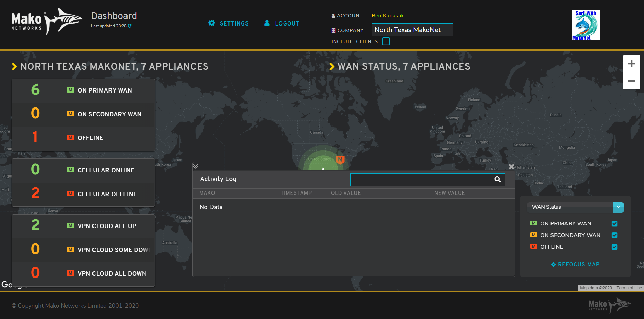
Task: Click the Ben Kubasak account link
Action: [388, 15]
